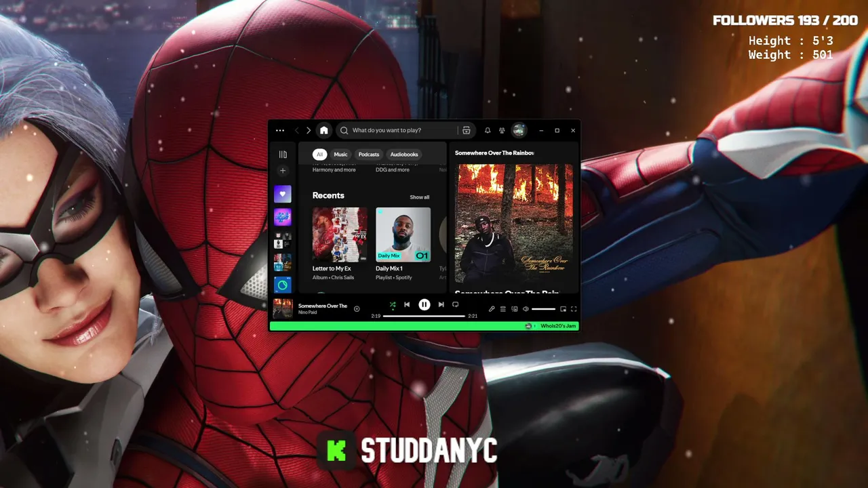Go to Spotify Home
868x488 pixels.
tap(324, 130)
